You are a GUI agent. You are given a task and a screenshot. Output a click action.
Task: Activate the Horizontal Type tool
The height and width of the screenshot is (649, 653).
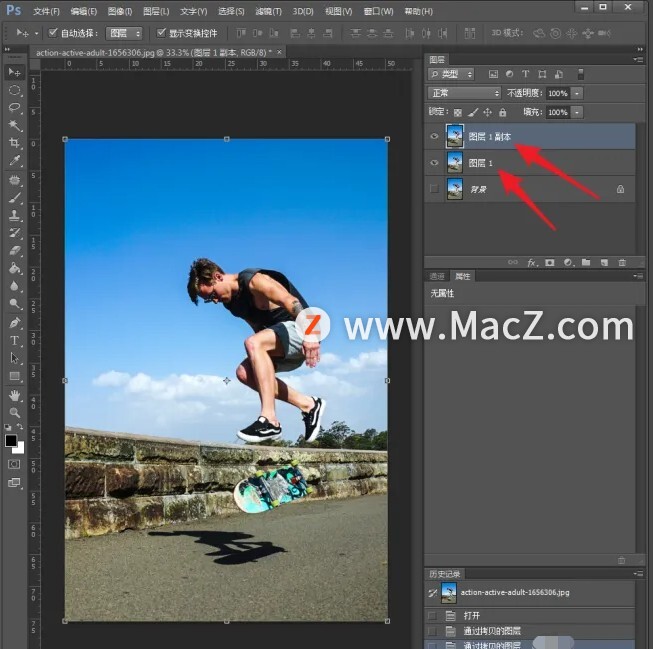point(15,340)
